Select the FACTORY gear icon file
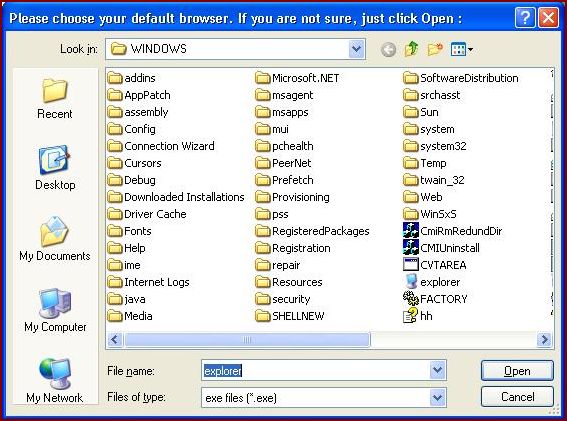Image resolution: width=567 pixels, height=421 pixels. pos(435,299)
